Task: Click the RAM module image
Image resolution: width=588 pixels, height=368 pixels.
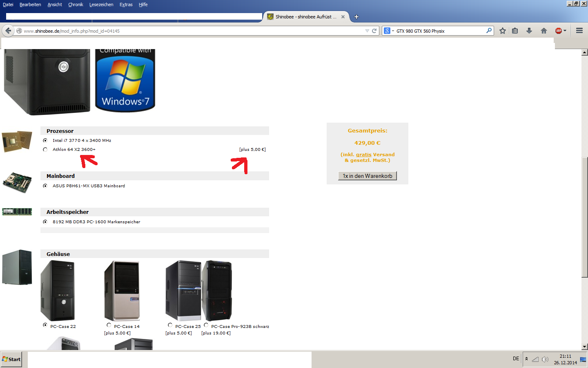Action: pyautogui.click(x=17, y=212)
